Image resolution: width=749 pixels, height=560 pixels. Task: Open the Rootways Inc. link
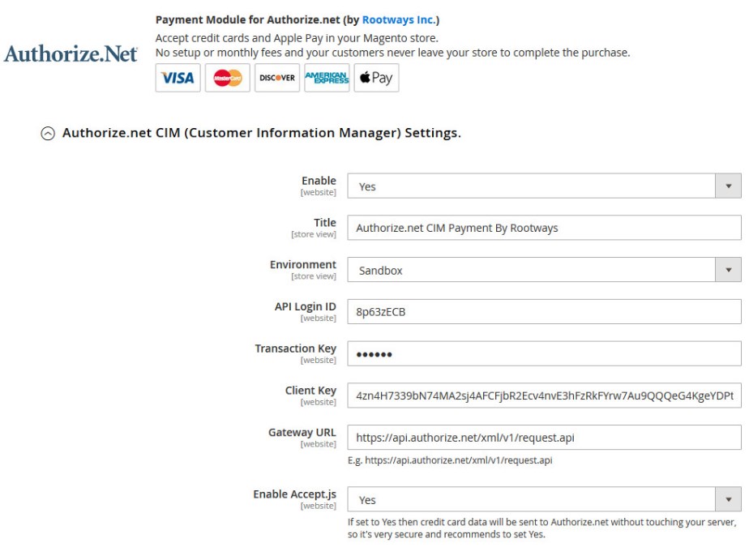point(400,19)
